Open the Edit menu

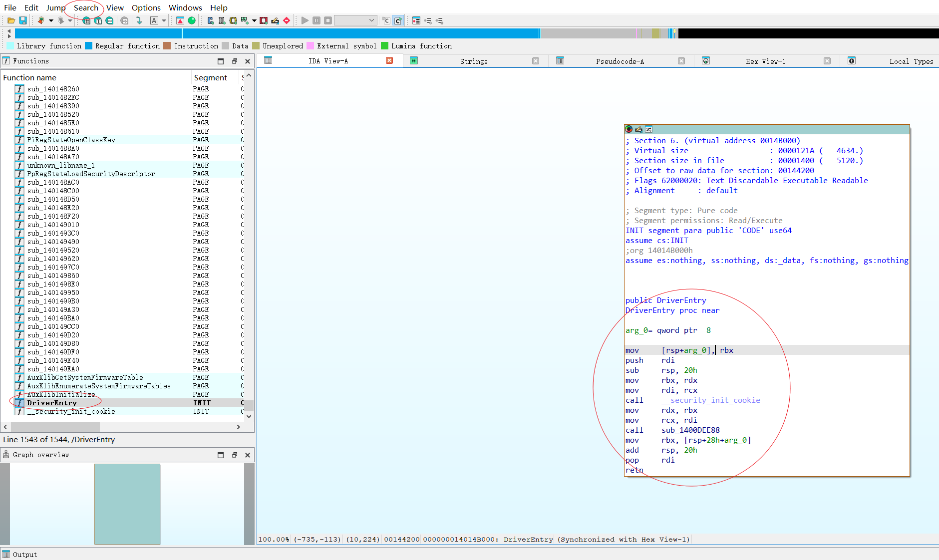coord(31,7)
